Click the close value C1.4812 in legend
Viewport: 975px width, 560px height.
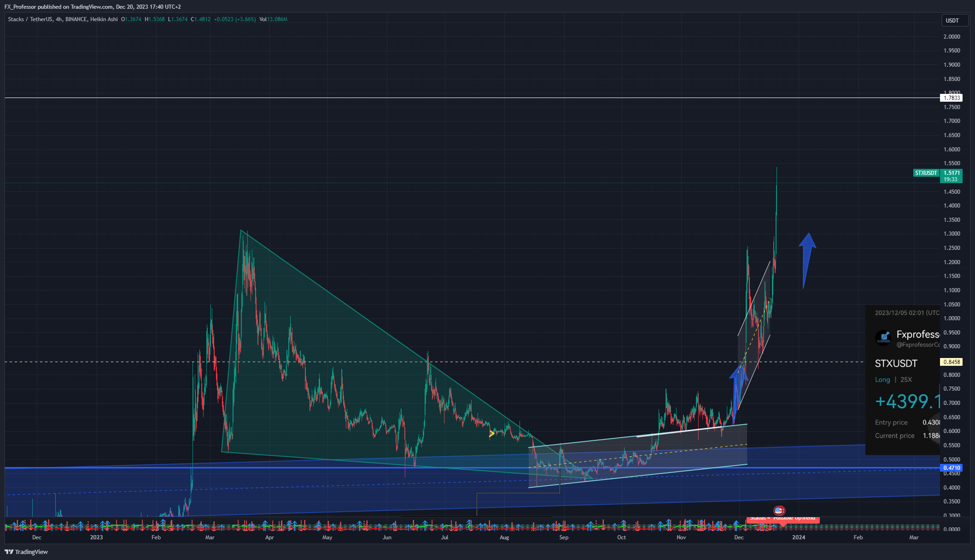tap(201, 19)
